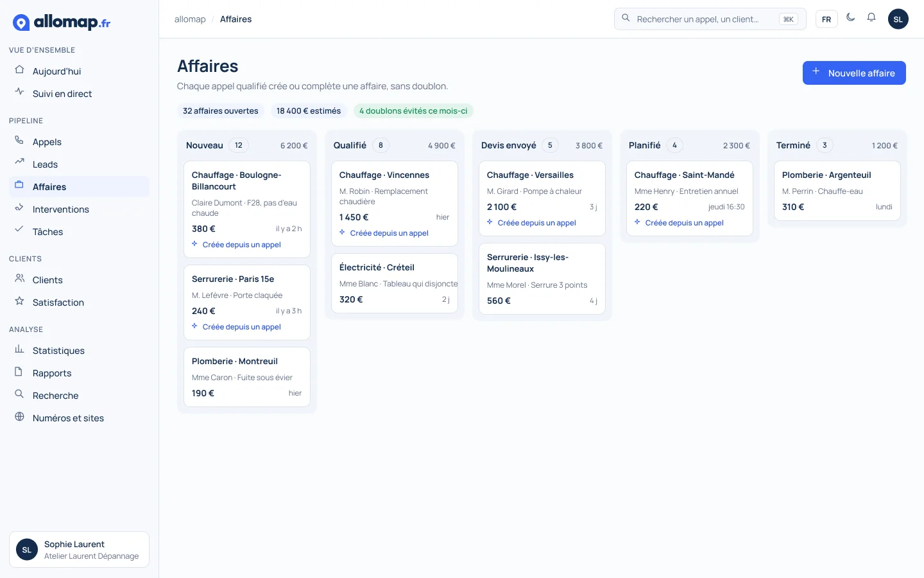Image resolution: width=924 pixels, height=578 pixels.
Task: Select Numéros et sites menu item
Action: [79, 418]
